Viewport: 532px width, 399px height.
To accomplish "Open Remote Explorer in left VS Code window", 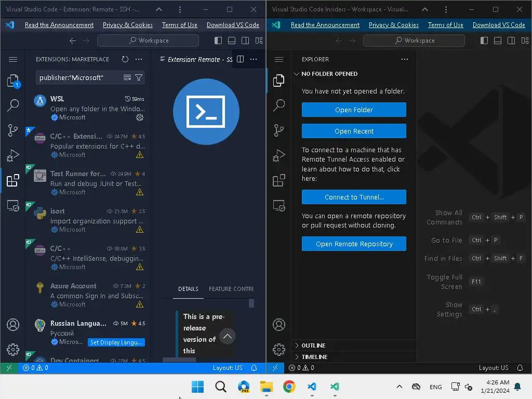I will coord(13,206).
